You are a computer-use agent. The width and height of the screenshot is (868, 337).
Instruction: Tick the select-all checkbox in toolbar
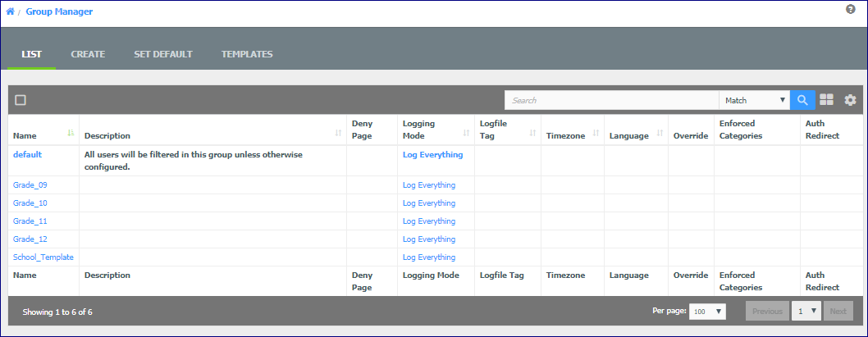[21, 100]
